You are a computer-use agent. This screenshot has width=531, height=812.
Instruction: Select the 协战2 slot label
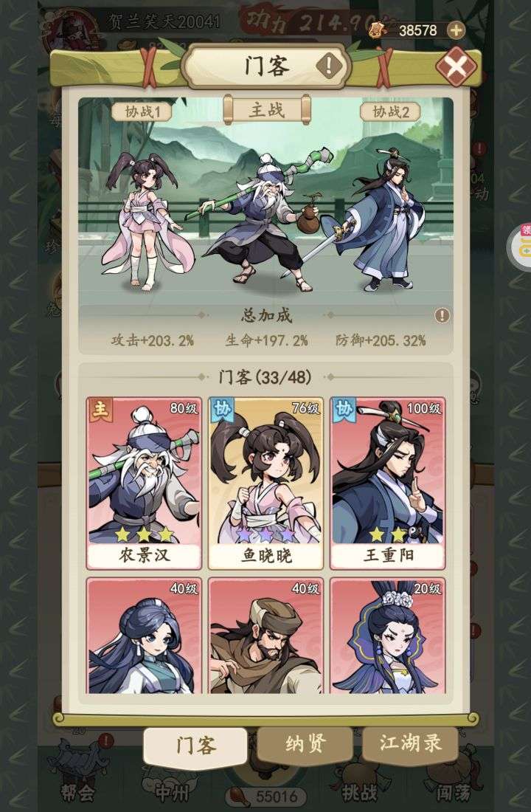point(390,112)
